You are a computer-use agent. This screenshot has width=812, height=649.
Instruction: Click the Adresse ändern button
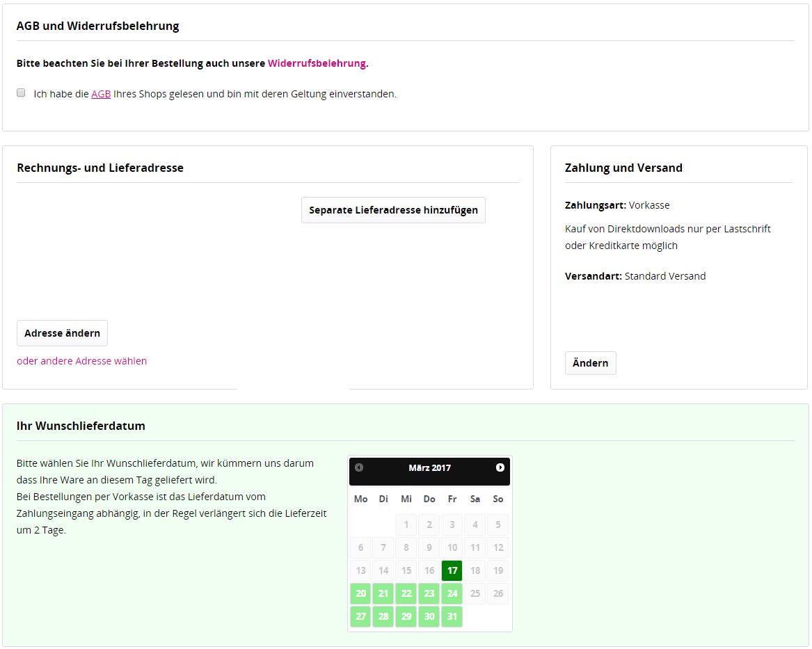(x=62, y=333)
